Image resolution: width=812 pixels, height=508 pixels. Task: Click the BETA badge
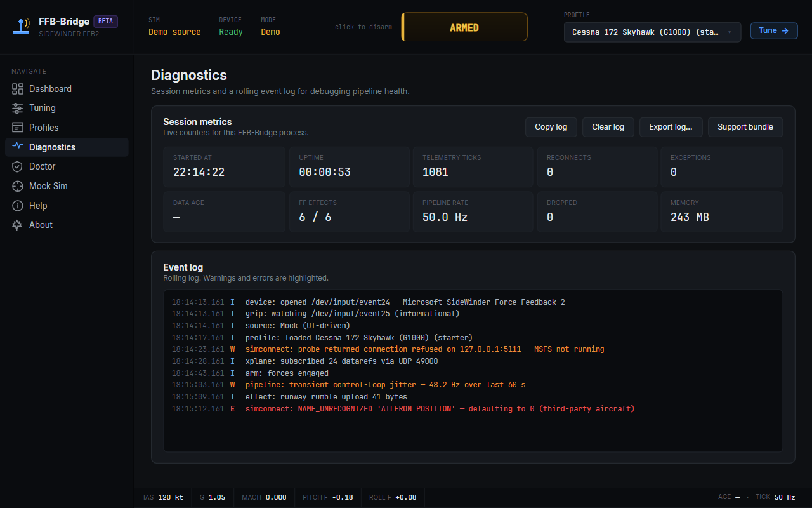[x=105, y=21]
